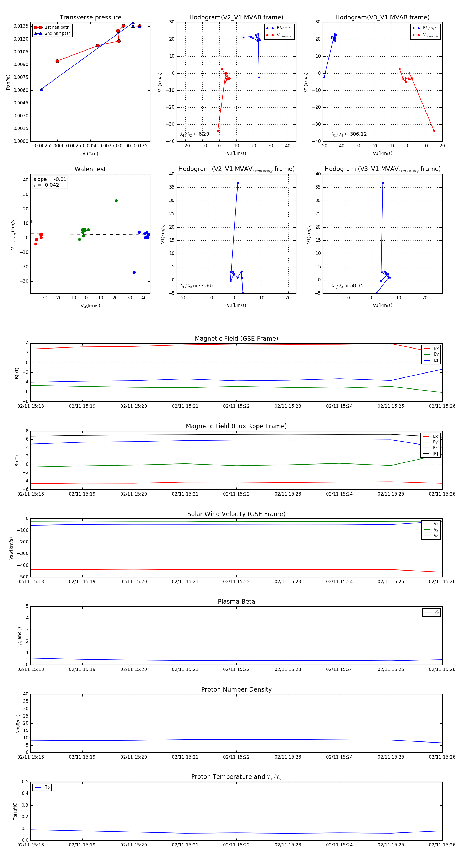Click the 'Magnetic Field (GSE Frame)' title
This screenshot has height=868, width=473.
(x=236, y=339)
